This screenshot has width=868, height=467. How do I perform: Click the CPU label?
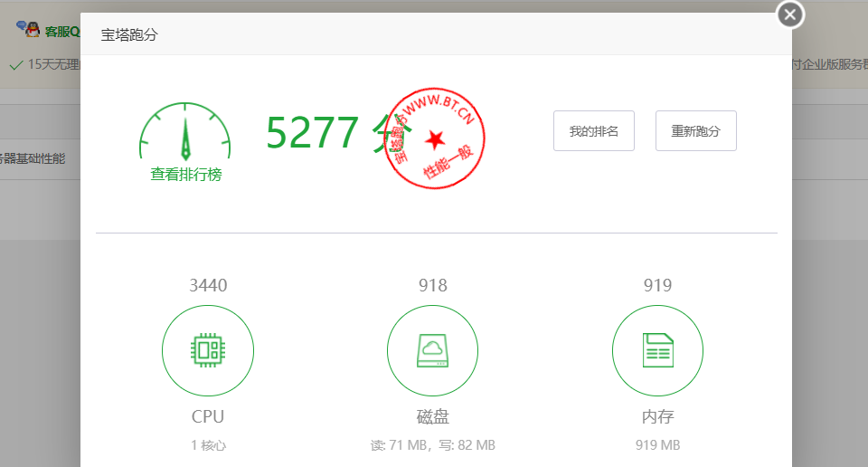[x=208, y=416]
